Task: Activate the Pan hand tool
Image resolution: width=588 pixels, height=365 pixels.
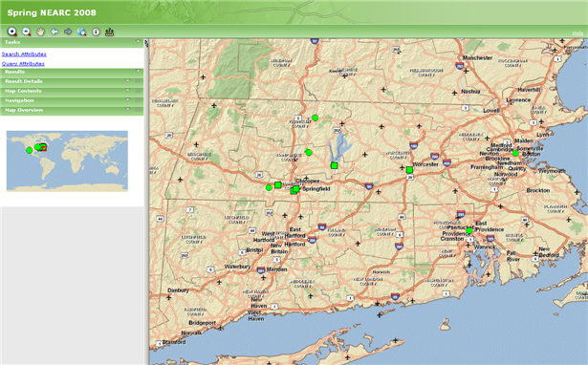Action: click(x=40, y=32)
